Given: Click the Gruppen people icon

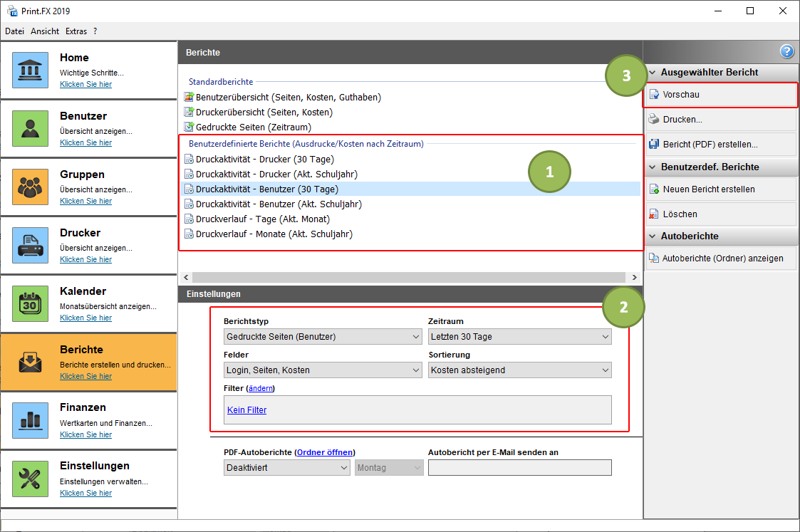Looking at the screenshot, I should [x=30, y=187].
